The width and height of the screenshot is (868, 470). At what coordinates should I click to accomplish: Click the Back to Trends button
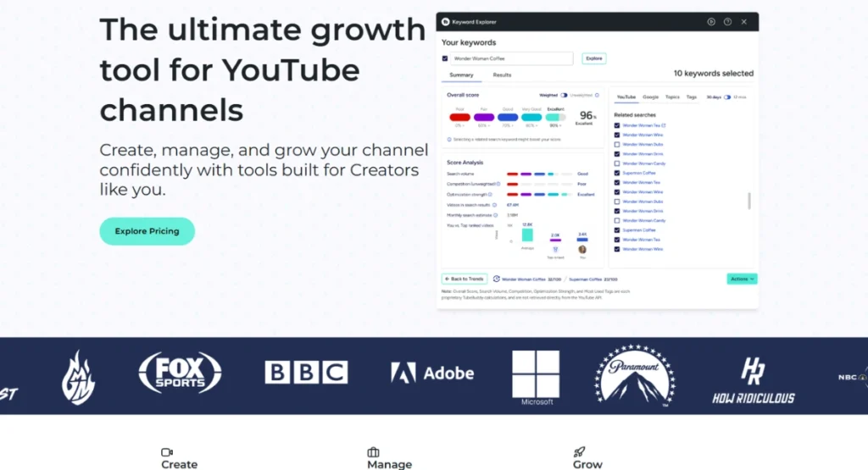point(465,279)
